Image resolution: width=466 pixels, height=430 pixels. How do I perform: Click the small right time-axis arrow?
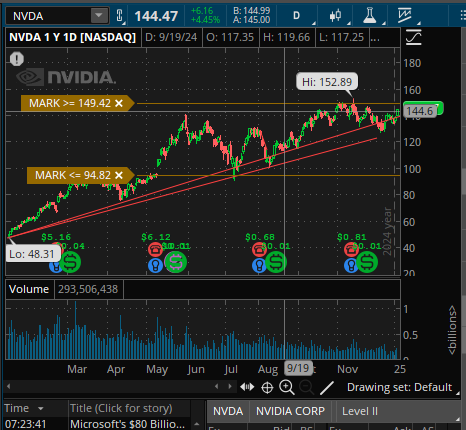(230, 387)
